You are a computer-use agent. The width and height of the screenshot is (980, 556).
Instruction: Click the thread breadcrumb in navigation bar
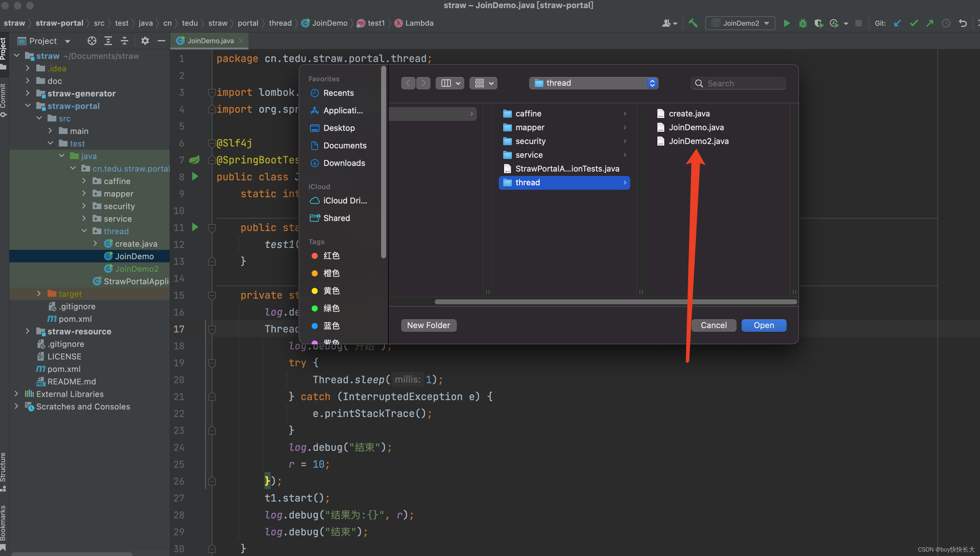(x=280, y=23)
